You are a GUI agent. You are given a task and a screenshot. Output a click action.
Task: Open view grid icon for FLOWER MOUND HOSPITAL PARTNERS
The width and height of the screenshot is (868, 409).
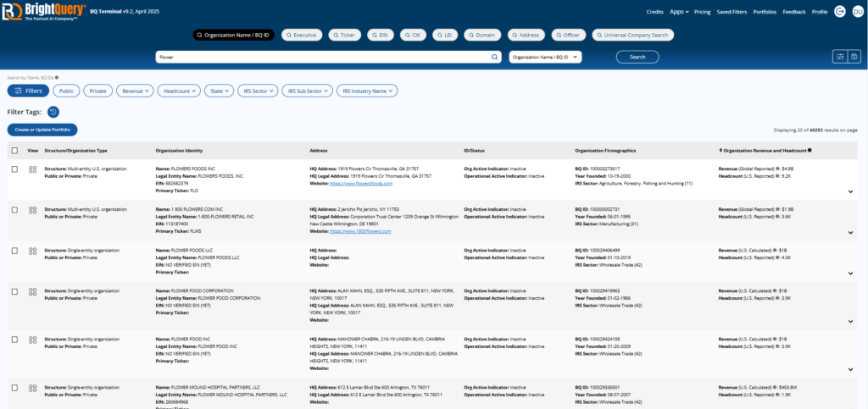coord(33,388)
